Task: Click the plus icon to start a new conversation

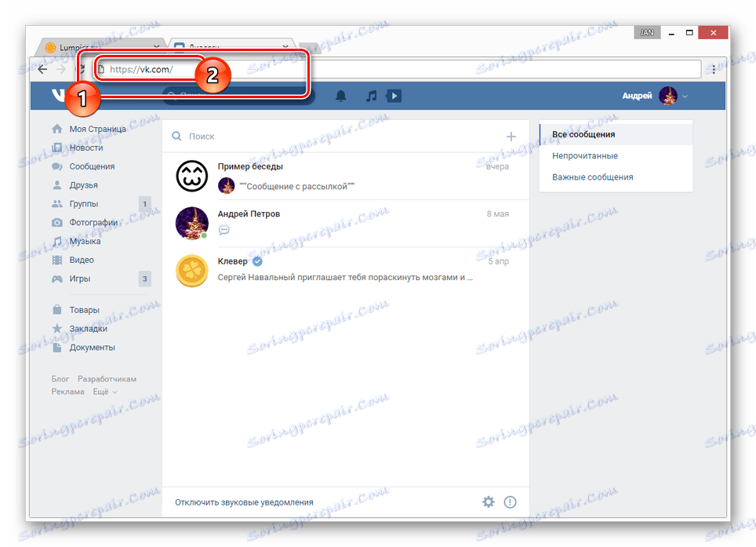Action: [511, 137]
